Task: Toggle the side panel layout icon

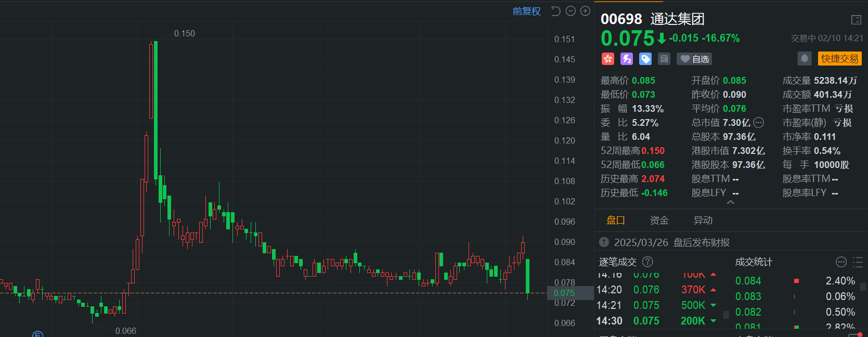Action: 856,20
